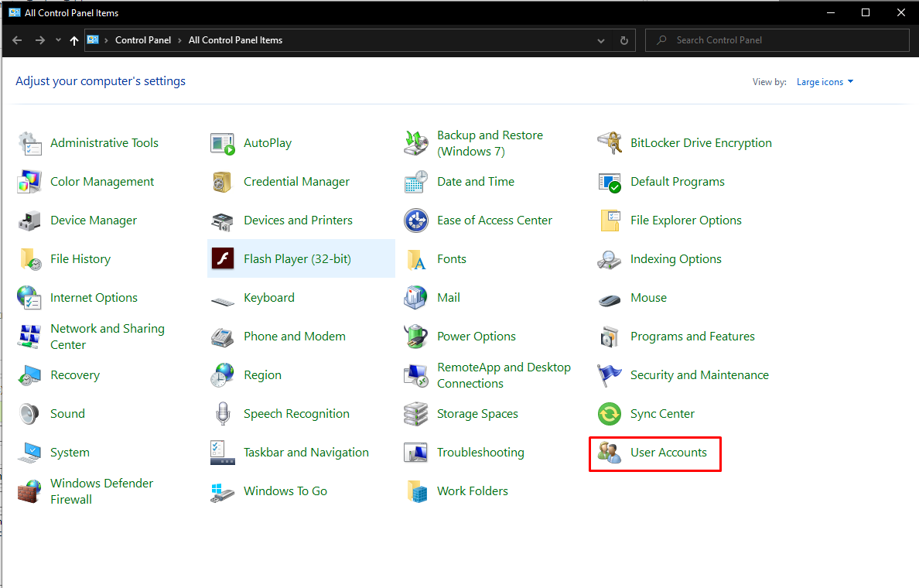Open the Device Manager icon

30,220
